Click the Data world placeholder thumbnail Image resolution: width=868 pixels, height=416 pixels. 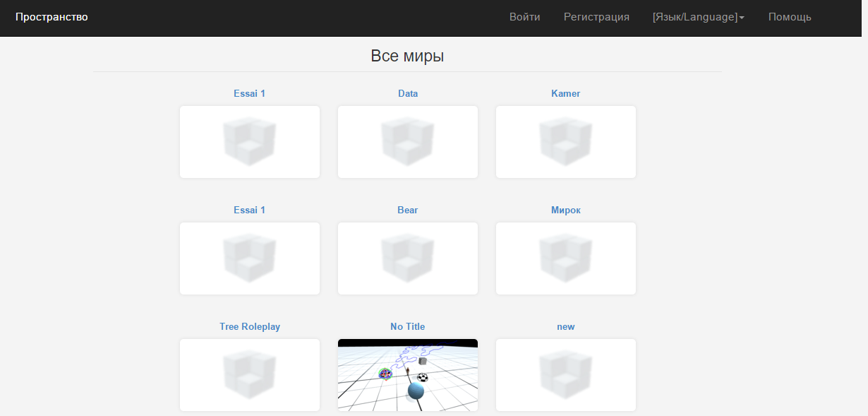point(408,142)
